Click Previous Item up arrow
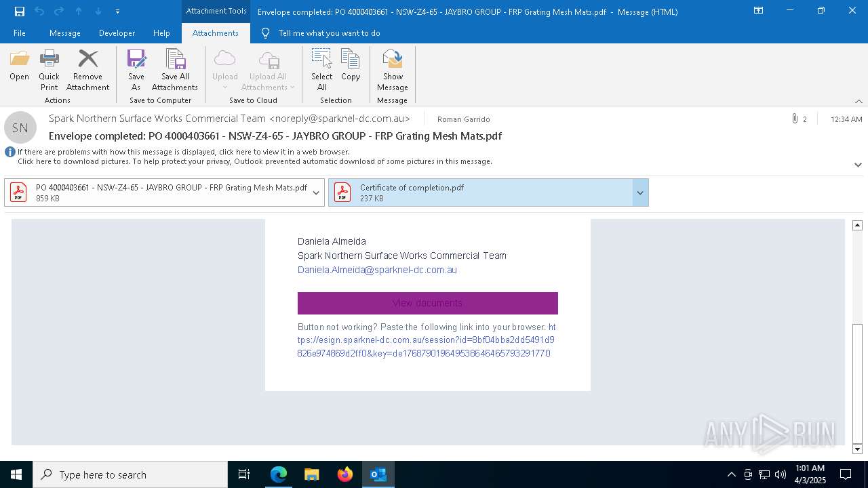The width and height of the screenshot is (868, 488). point(79,11)
